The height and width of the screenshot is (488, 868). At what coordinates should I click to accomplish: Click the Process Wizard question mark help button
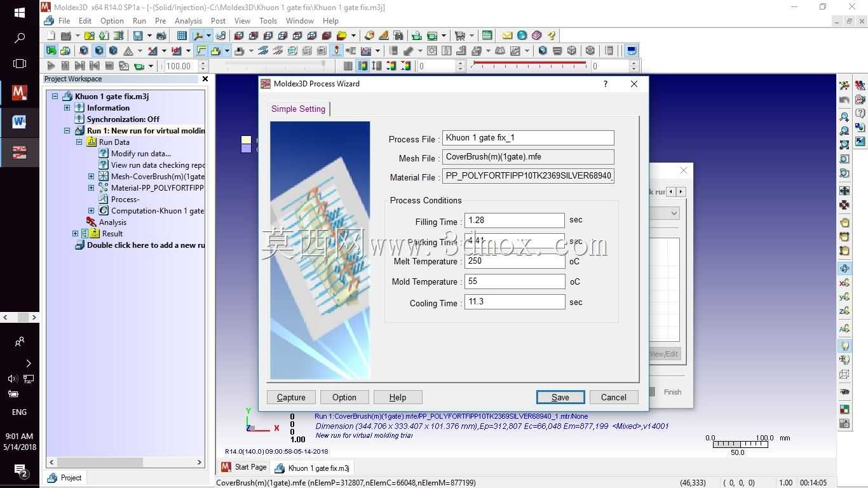tap(606, 84)
